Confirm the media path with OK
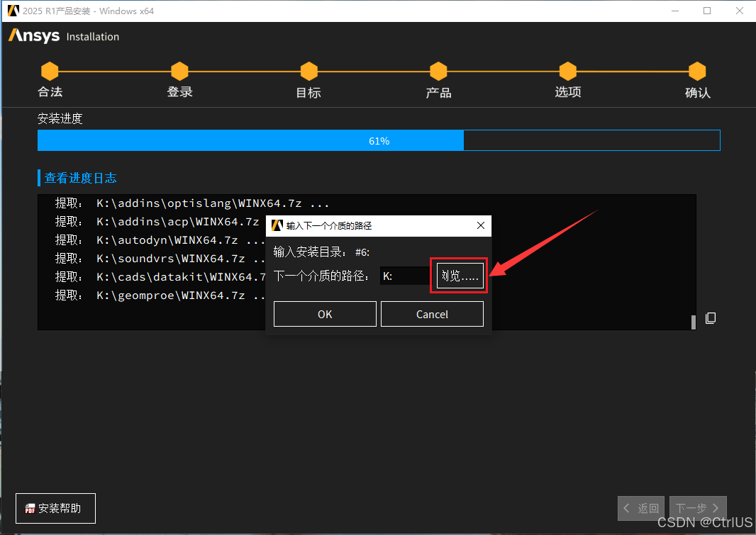 [325, 314]
